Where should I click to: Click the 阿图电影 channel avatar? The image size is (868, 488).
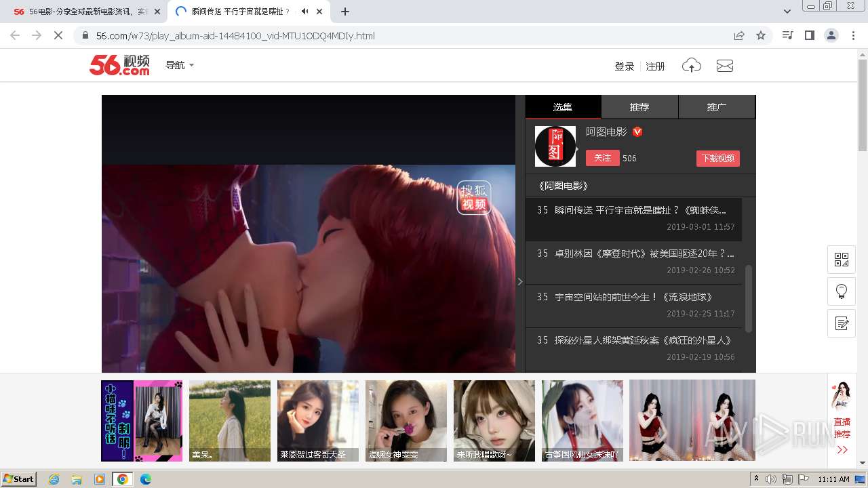point(555,146)
